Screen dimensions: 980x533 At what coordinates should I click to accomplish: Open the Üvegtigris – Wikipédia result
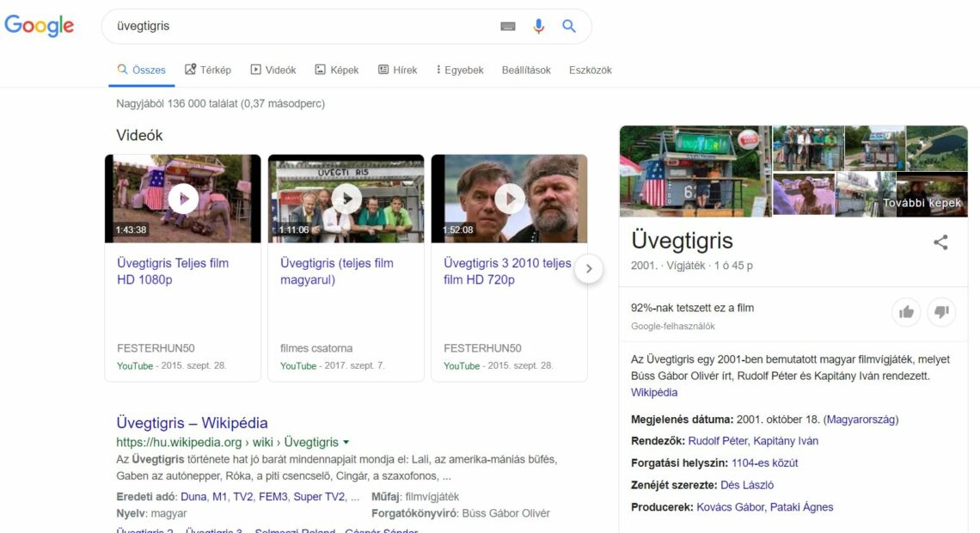pyautogui.click(x=192, y=423)
